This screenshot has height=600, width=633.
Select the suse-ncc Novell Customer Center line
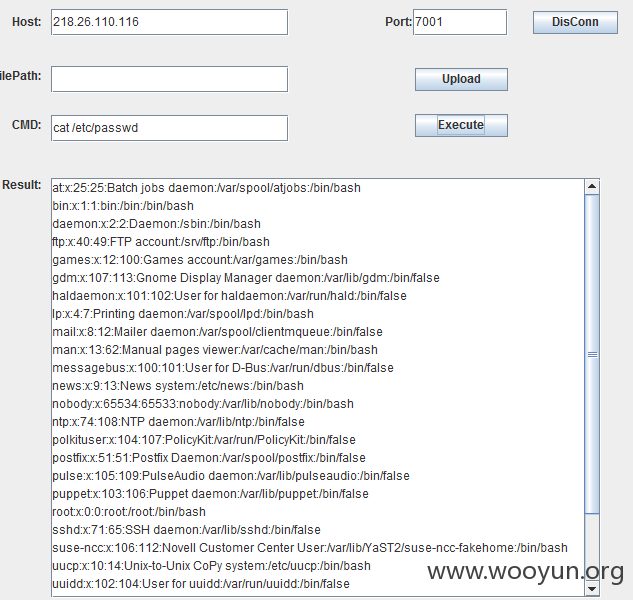(310, 548)
